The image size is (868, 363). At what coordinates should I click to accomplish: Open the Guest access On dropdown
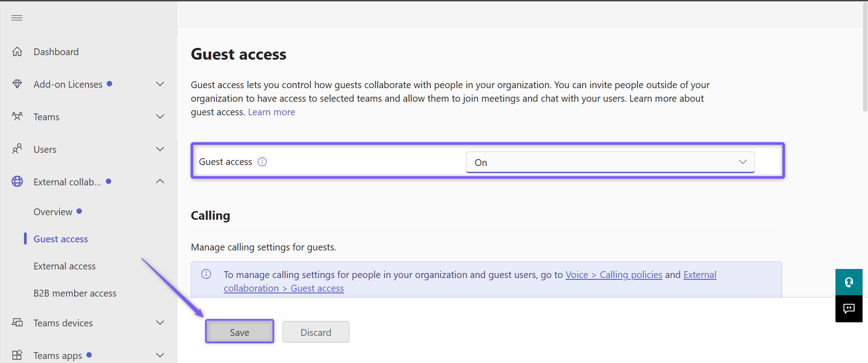click(x=610, y=162)
